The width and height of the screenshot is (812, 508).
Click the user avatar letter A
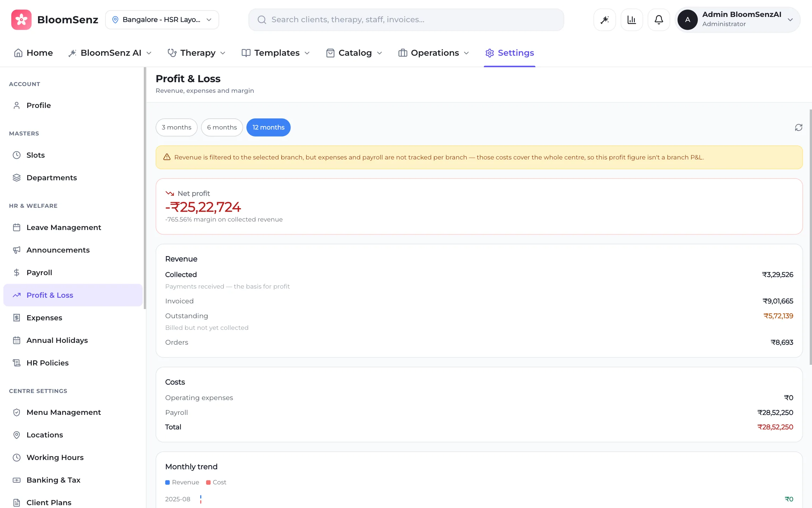pos(688,20)
